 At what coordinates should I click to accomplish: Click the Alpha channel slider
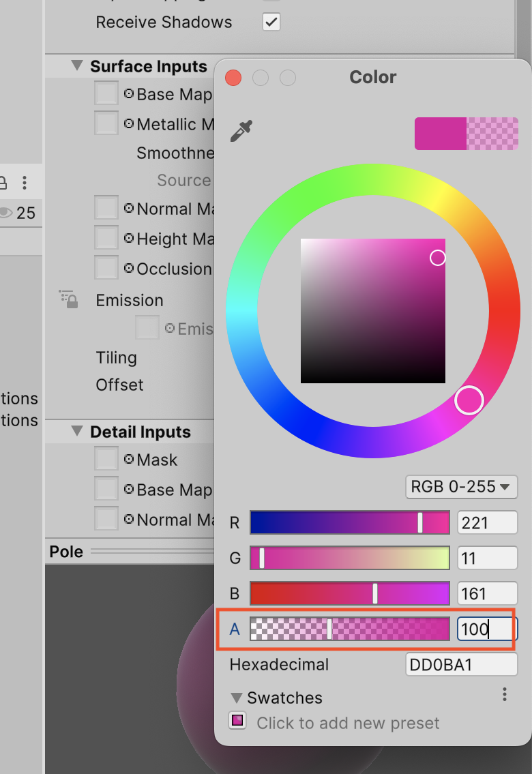pos(349,629)
